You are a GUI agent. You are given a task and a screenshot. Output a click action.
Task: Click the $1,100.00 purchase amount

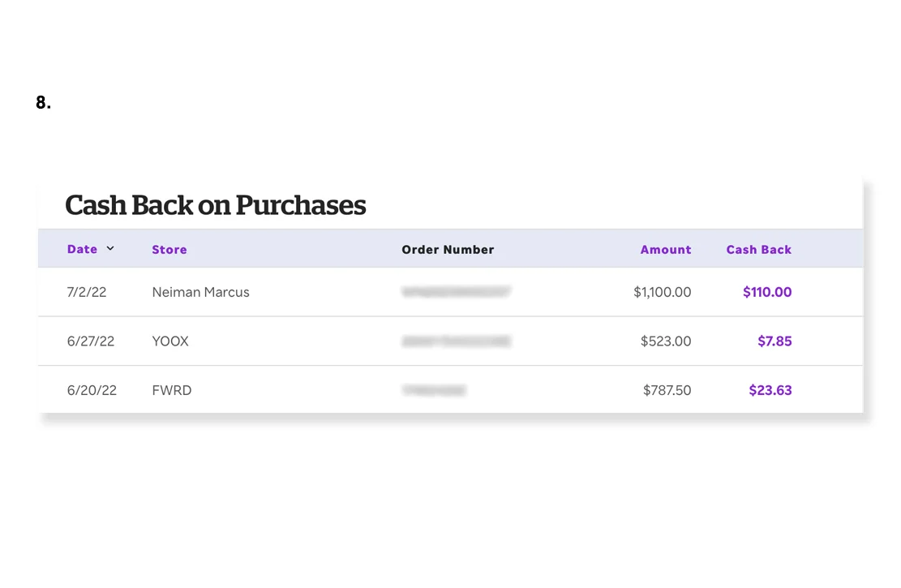663,292
